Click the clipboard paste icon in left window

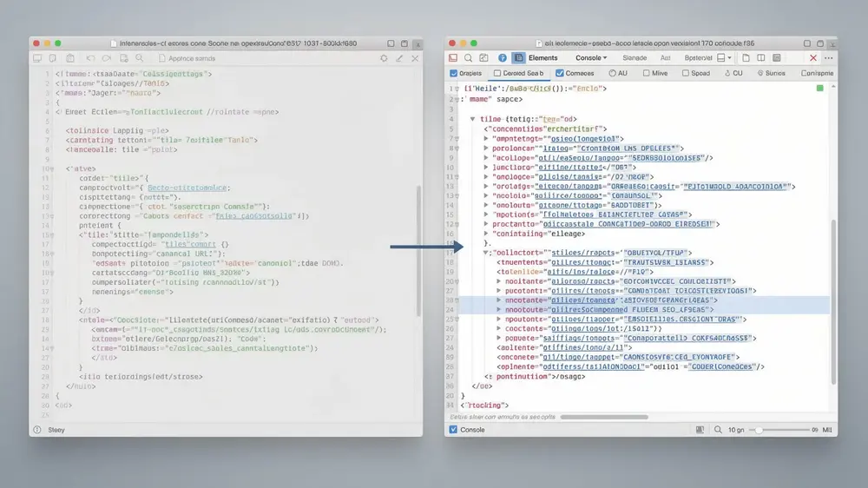point(70,58)
